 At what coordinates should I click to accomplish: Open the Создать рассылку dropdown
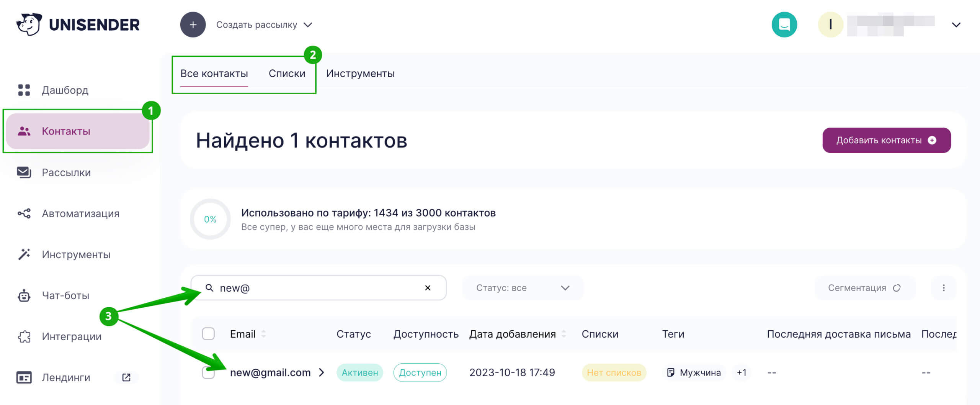point(264,25)
